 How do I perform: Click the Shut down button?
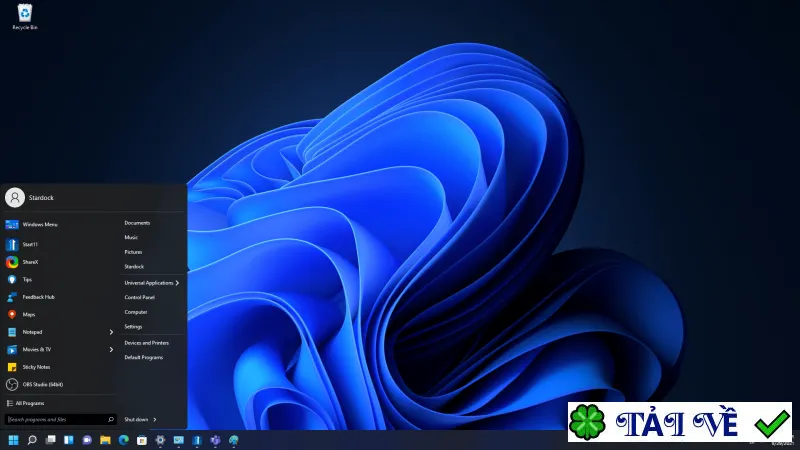tap(136, 419)
